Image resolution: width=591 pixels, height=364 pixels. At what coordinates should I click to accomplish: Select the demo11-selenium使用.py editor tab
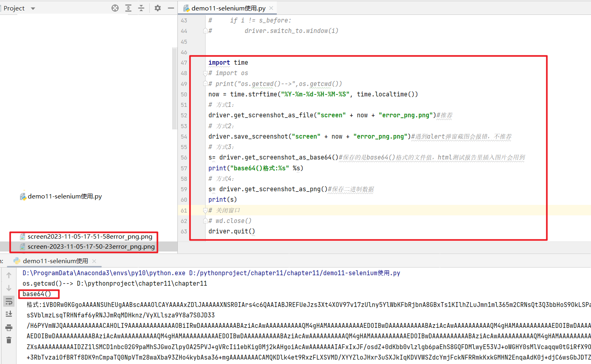click(x=228, y=8)
